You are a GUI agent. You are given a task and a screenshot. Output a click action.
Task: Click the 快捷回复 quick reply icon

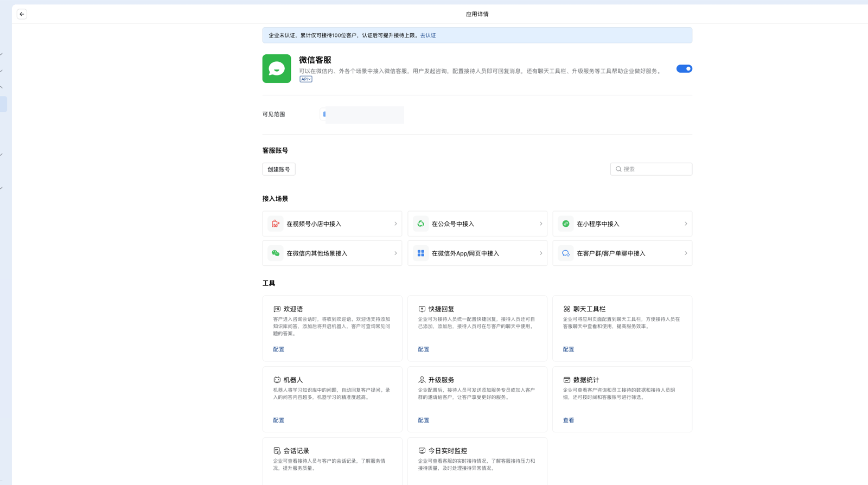click(x=422, y=309)
